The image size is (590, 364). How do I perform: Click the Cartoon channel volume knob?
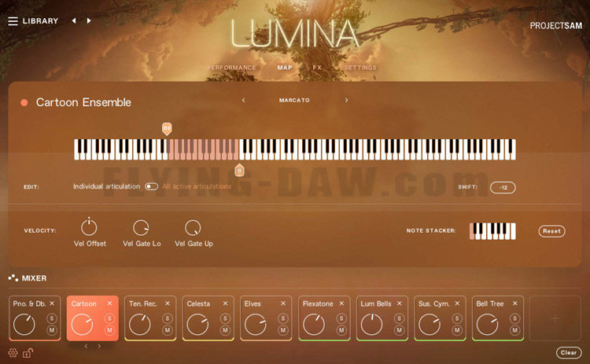(82, 325)
